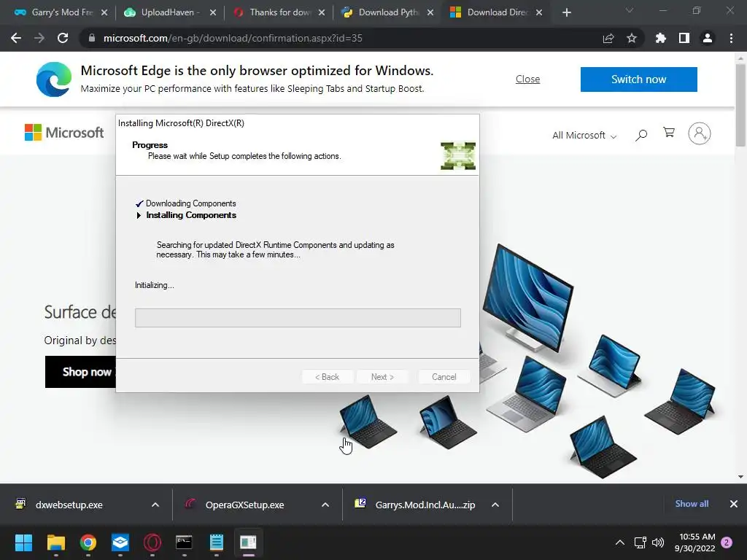747x560 pixels.
Task: Show hidden system tray icons
Action: 620,542
